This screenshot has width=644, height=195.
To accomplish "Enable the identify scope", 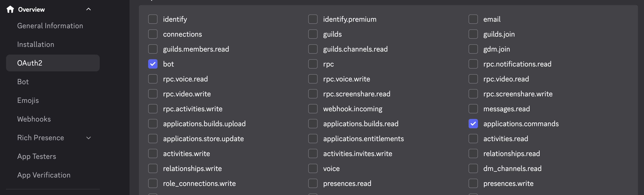I will coord(153,19).
